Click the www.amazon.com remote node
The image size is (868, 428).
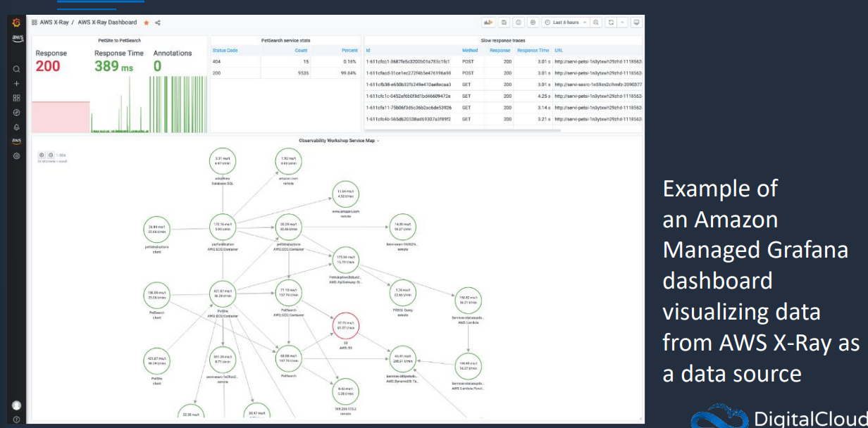[x=345, y=194]
